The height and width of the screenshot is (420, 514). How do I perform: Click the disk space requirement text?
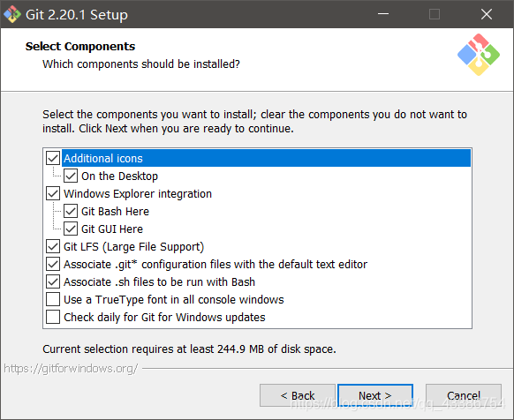click(x=189, y=349)
